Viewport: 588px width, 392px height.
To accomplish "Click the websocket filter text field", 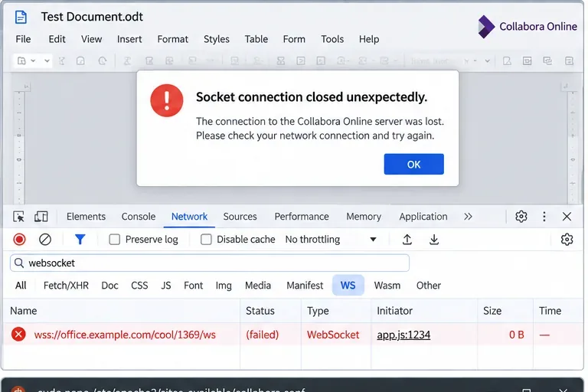I will point(210,263).
